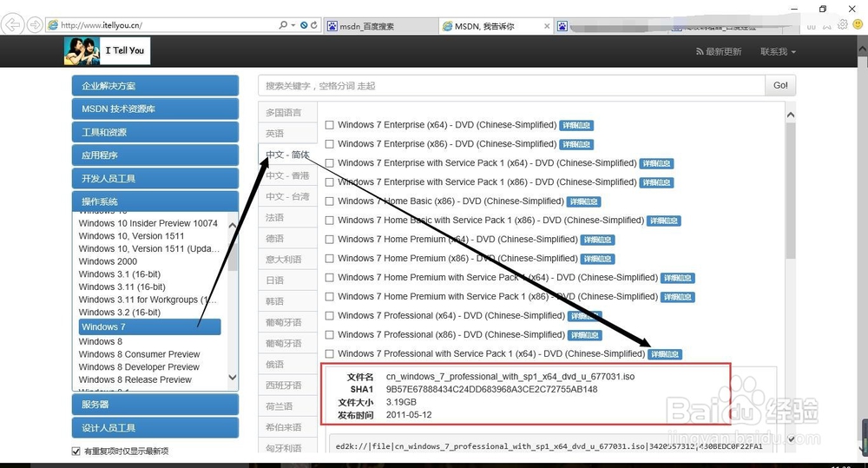Screen dimensions: 868x468
Task: Expand the 工具和资源 category
Action: click(x=155, y=132)
